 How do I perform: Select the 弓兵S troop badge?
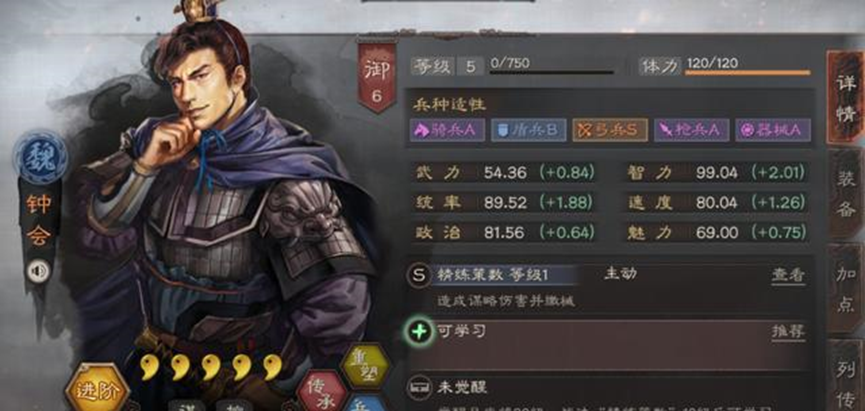(610, 130)
